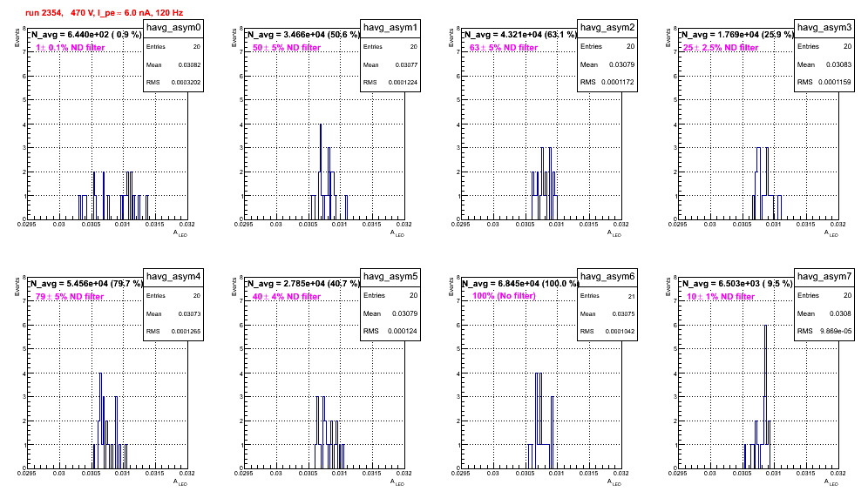Select the havg_asym5 stats box title
868x498 pixels.
click(x=390, y=277)
